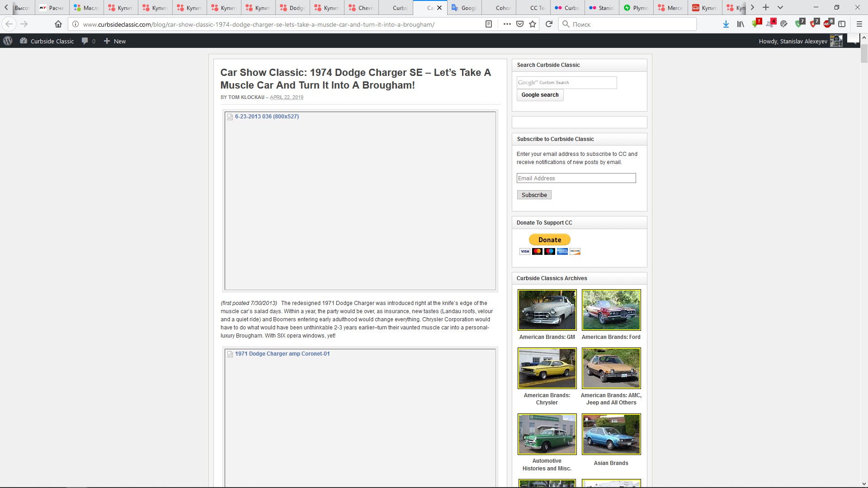Switch to the Merce tab
Viewport: 868px width, 488px height.
tap(670, 8)
